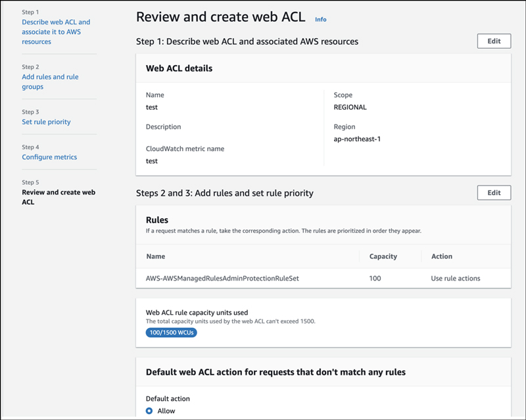526x420 pixels.
Task: Sort rules by the Name column header
Action: point(157,256)
